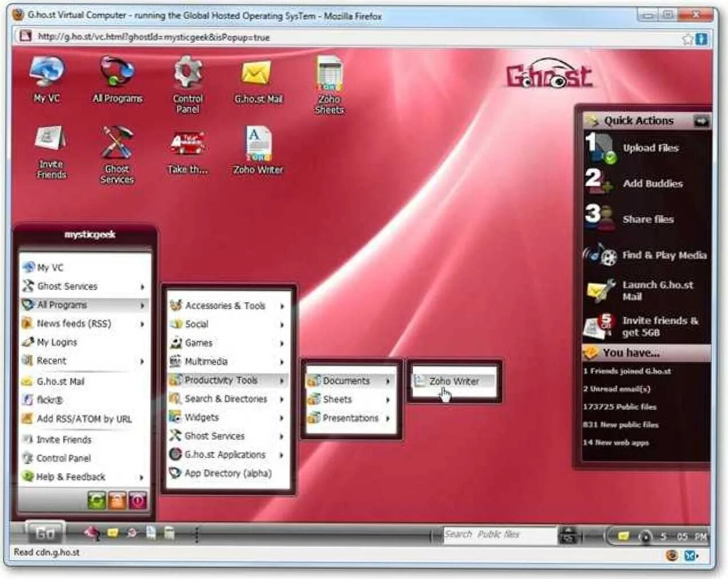The image size is (728, 579).
Task: Open App Directory (alpha)
Action: coord(228,473)
